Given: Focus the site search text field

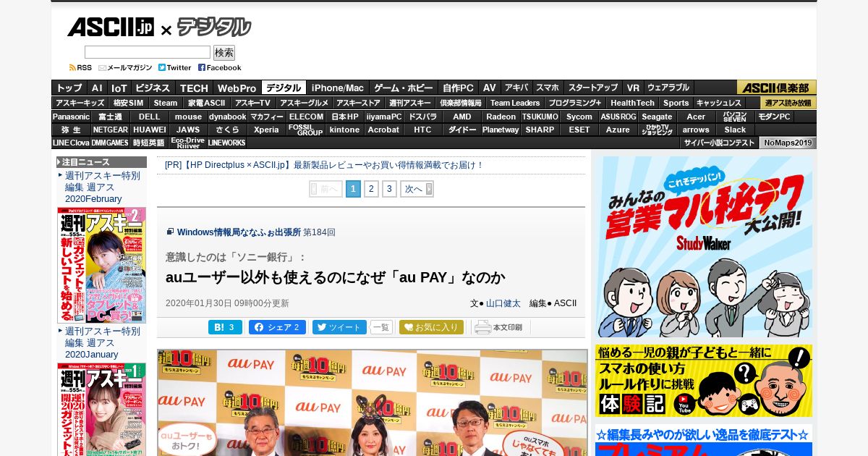Looking at the screenshot, I should coord(148,52).
